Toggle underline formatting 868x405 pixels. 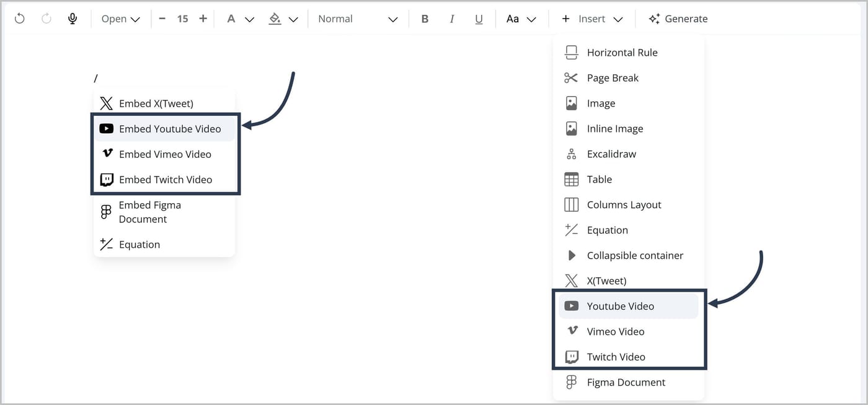479,19
